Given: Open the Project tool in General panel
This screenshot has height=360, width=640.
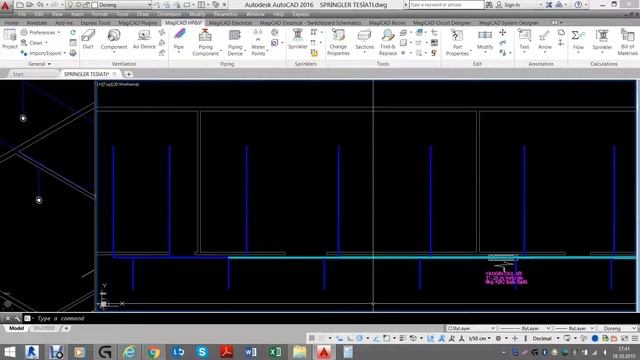Looking at the screenshot, I should coord(10,40).
